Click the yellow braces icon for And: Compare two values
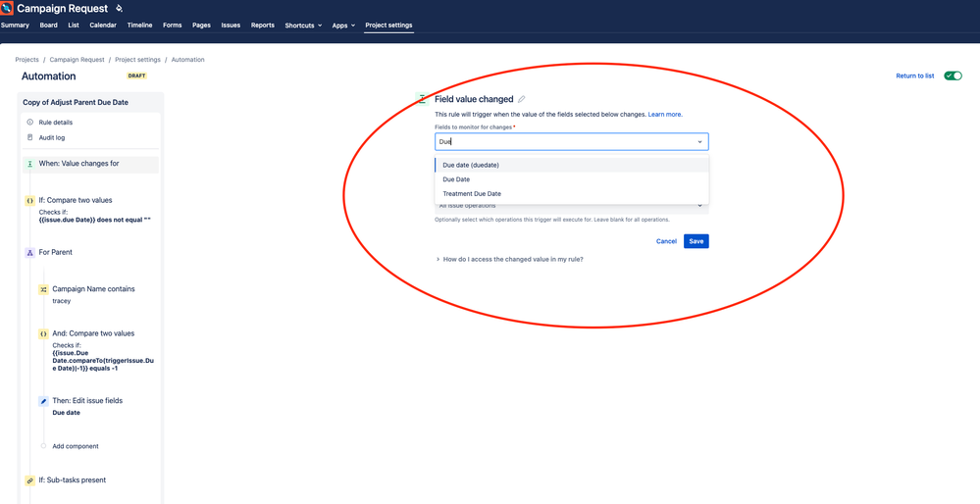The image size is (980, 504). tap(43, 334)
